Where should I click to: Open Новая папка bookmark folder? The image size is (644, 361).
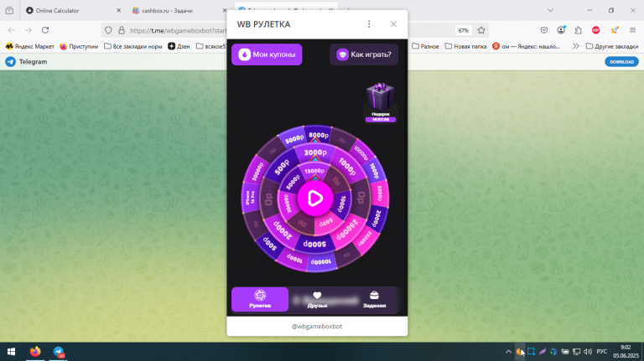465,46
